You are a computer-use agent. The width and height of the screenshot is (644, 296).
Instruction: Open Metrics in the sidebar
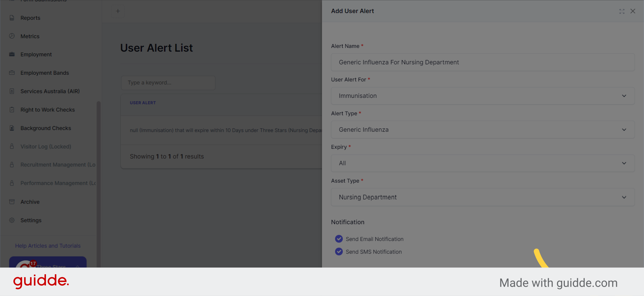[x=30, y=36]
